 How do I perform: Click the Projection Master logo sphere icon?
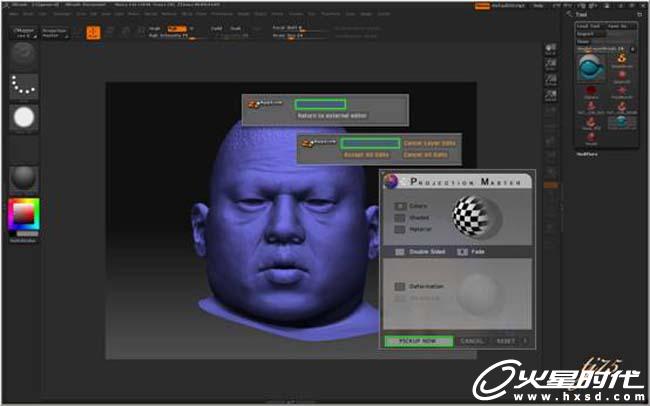390,181
